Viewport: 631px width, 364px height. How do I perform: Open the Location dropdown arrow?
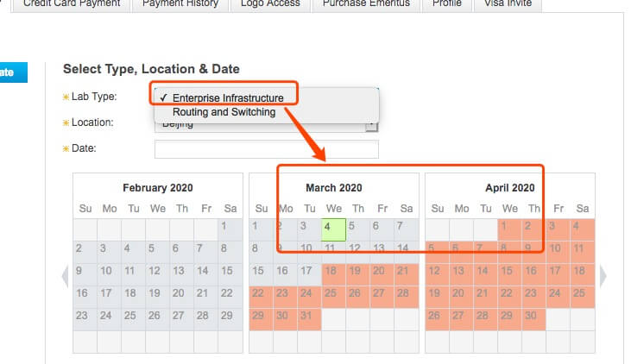(x=371, y=123)
